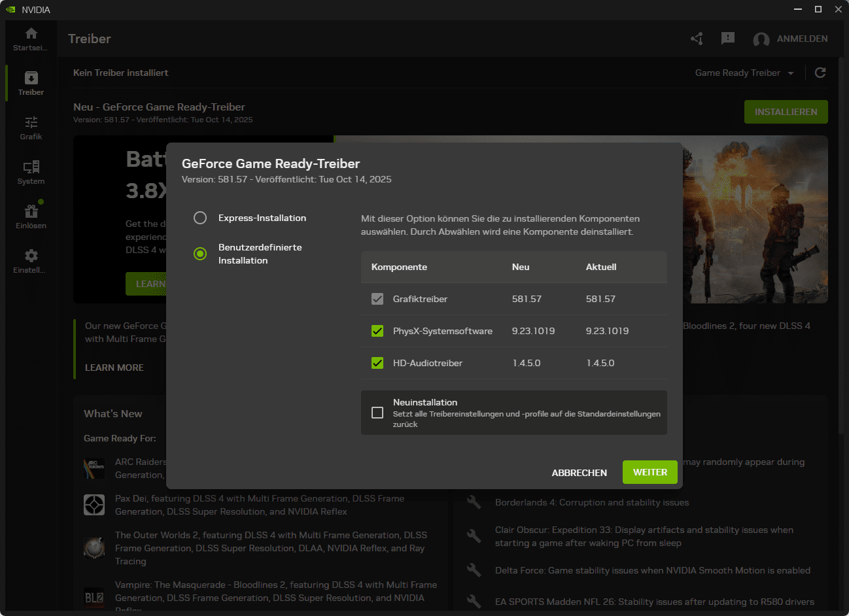This screenshot has width=849, height=616.
Task: Click the Pax Dei DLSS 4 entry text
Action: (x=260, y=505)
